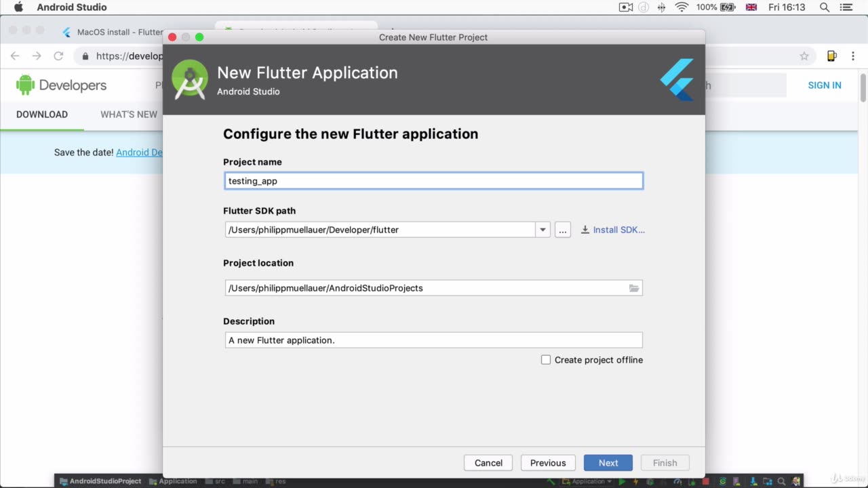The height and width of the screenshot is (488, 868).
Task: Click the padlock icon in Chrome address bar
Action: 85,56
